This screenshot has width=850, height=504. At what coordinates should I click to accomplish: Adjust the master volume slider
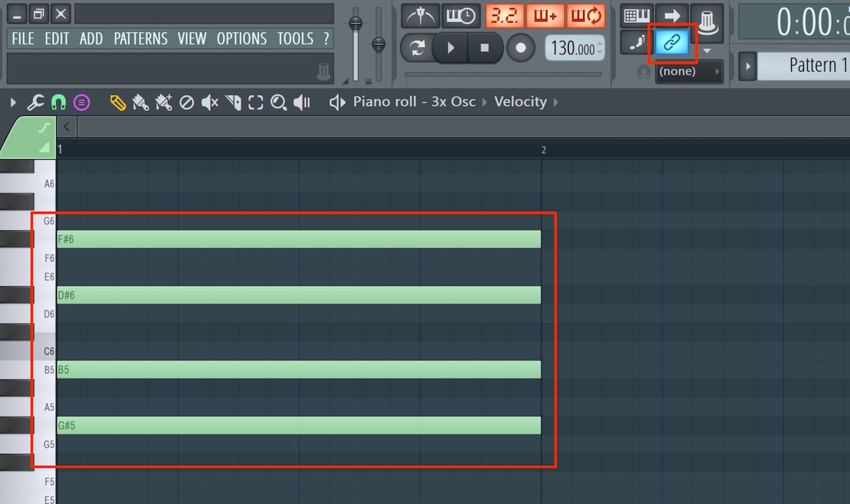[x=355, y=44]
